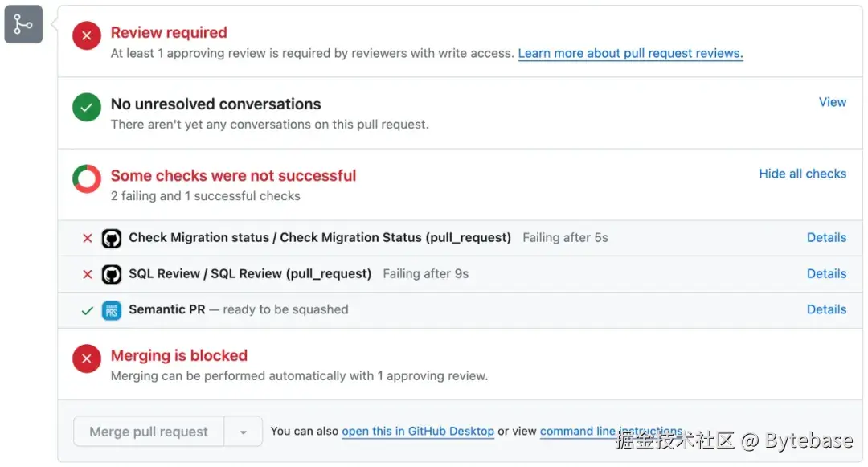Collapse checks with Hide all checks
Screen dimensions: 868x467
[802, 174]
